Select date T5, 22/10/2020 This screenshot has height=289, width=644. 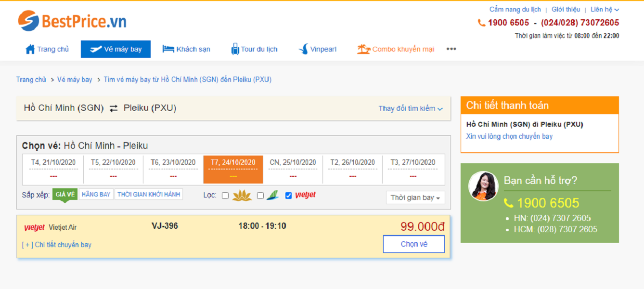coord(113,169)
